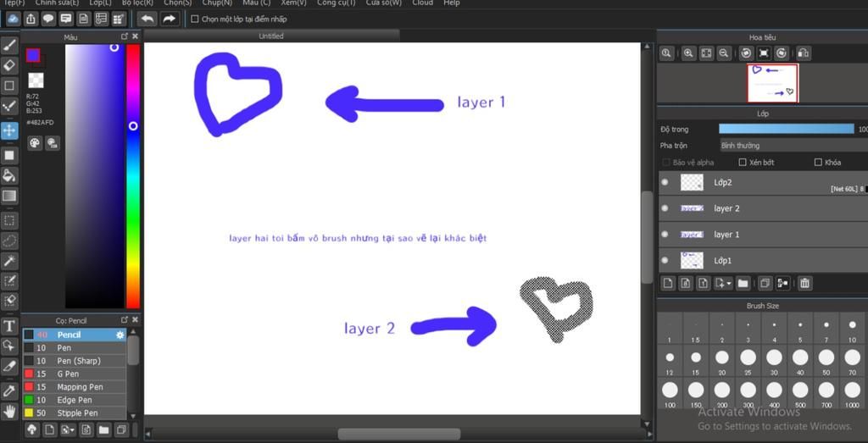Choose brush size 50 preset
Viewport: 868px width, 443px height.
click(x=826, y=362)
